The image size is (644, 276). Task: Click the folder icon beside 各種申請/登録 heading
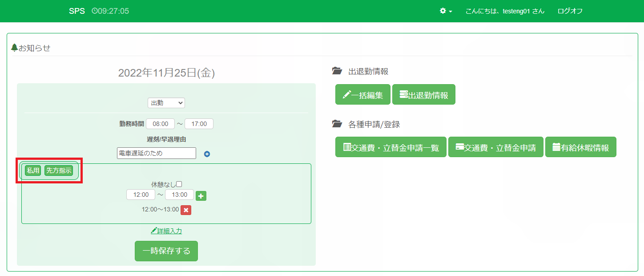point(337,124)
